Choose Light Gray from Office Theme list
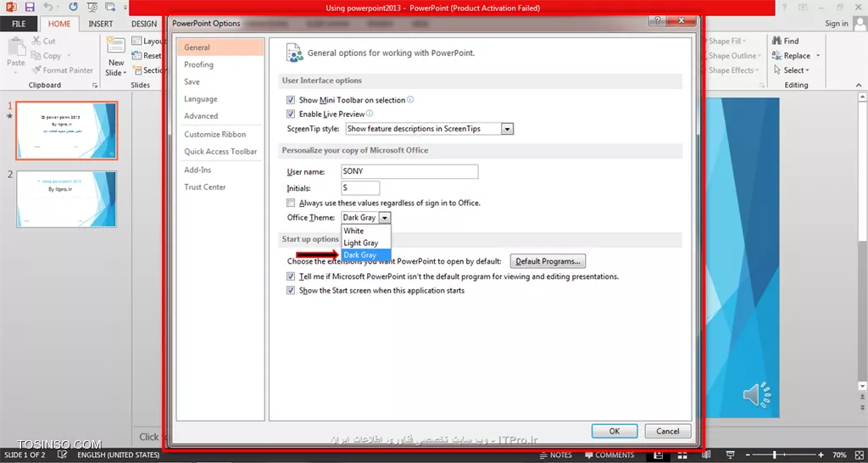Screen dimensions: 868x463 (366, 243)
